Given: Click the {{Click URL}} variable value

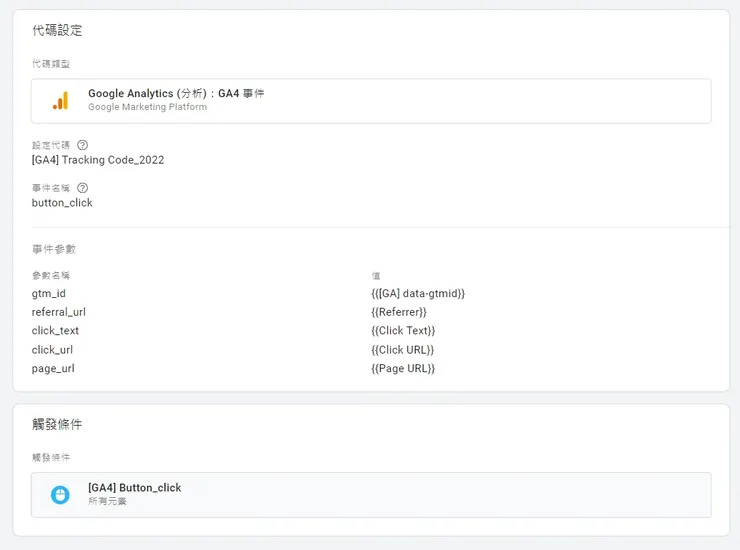Looking at the screenshot, I should click(x=403, y=350).
